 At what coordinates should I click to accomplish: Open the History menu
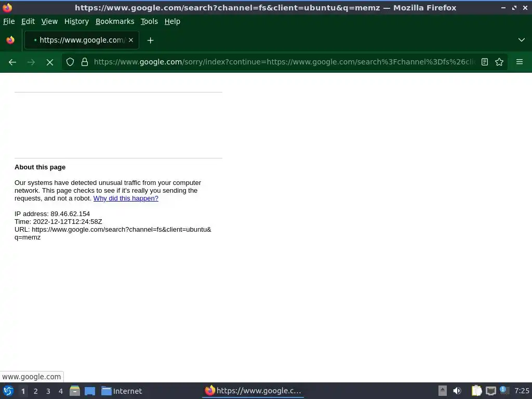click(x=77, y=21)
